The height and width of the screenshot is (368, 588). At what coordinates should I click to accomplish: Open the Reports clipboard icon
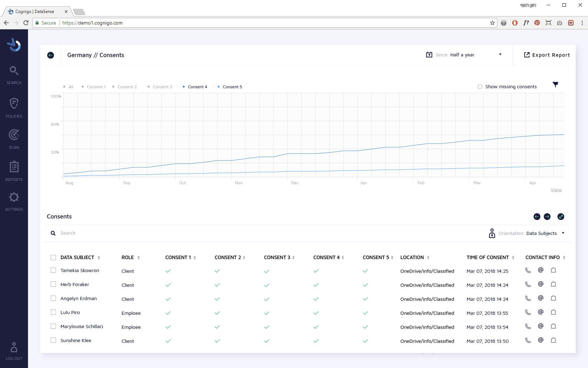pyautogui.click(x=14, y=167)
